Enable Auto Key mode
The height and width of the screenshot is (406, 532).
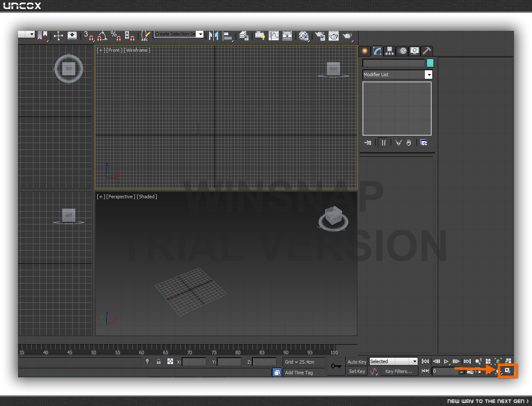click(357, 362)
